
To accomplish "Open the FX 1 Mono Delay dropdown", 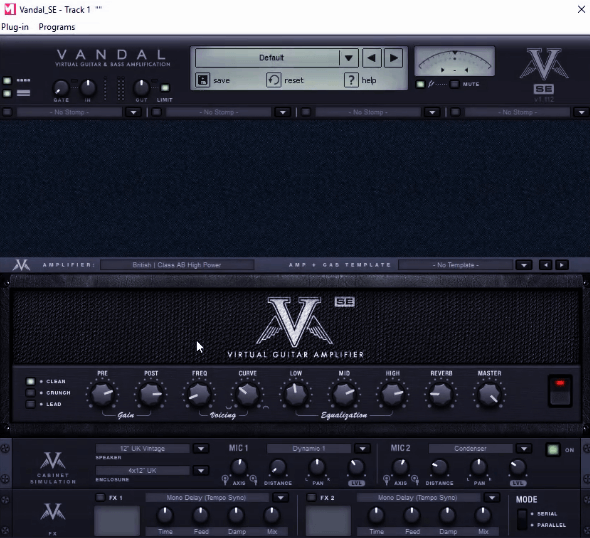I will (x=281, y=498).
